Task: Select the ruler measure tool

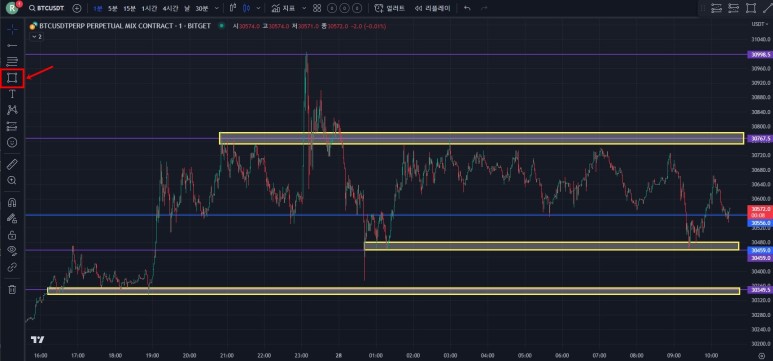Action: 12,165
